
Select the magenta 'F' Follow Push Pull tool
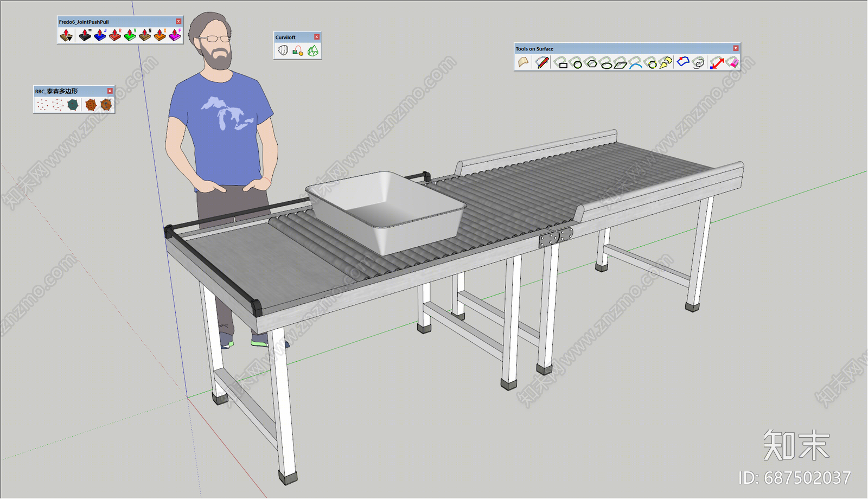175,35
